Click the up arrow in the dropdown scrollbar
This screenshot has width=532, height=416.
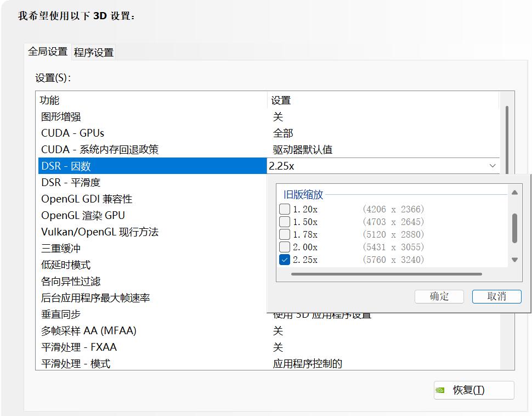(x=514, y=192)
